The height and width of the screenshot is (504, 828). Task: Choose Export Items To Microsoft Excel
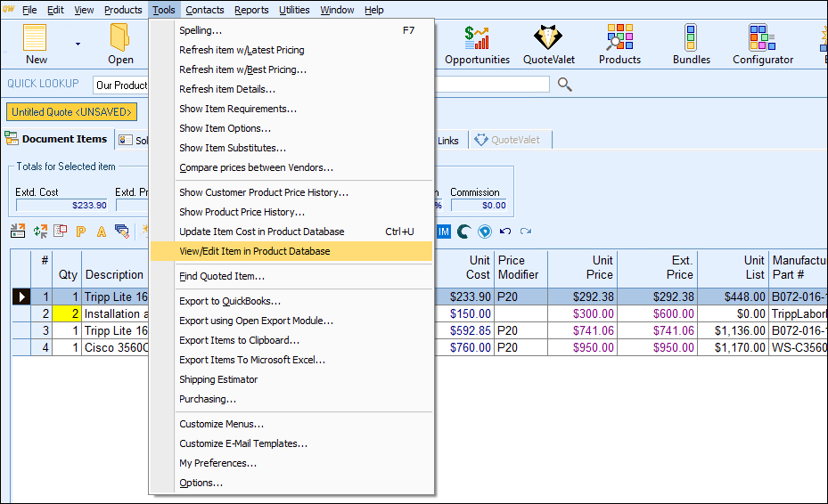252,360
